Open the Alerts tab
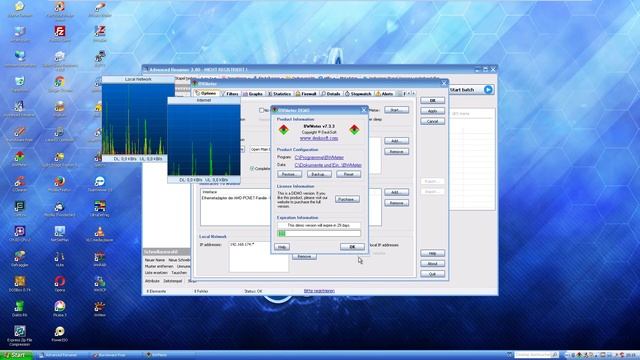640x360 pixels. pyautogui.click(x=384, y=93)
